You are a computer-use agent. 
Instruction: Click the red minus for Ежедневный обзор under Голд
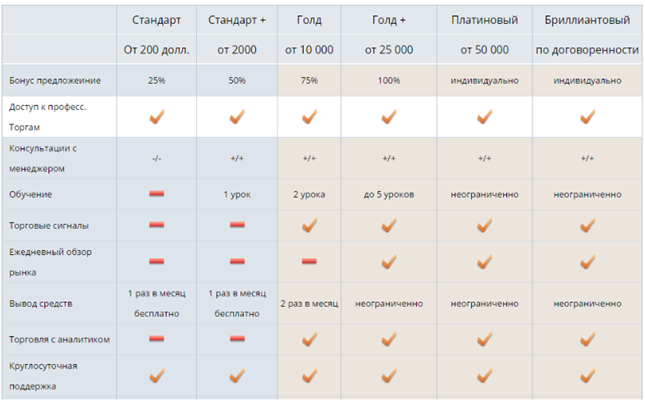pyautogui.click(x=309, y=262)
